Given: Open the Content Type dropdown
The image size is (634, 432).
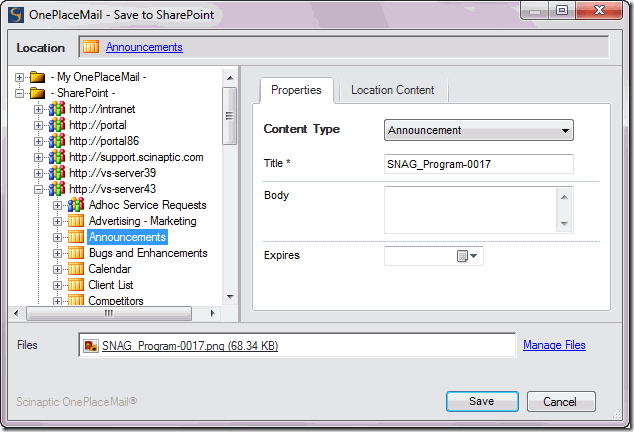Looking at the screenshot, I should coord(566,130).
